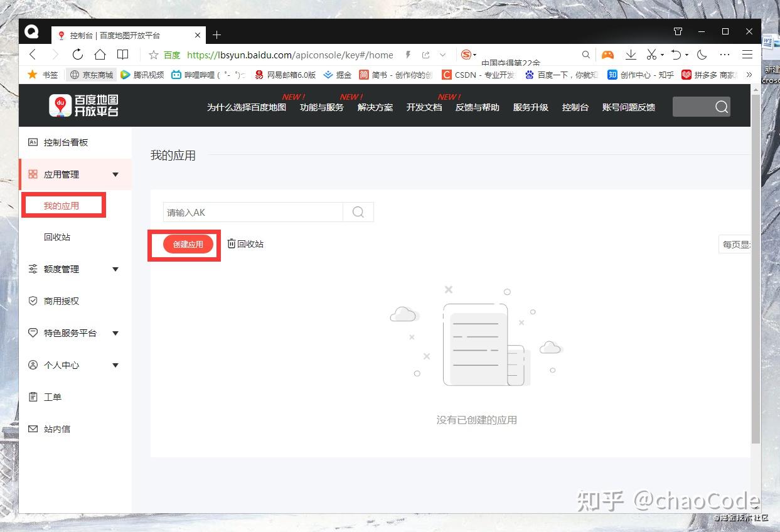
Task: Expand the 个人中心 dropdown arrow
Action: pyautogui.click(x=115, y=364)
